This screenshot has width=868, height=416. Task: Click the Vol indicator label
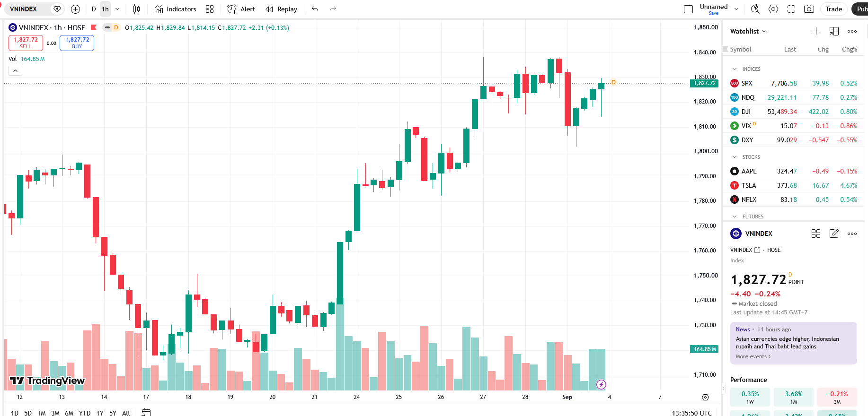coord(13,59)
